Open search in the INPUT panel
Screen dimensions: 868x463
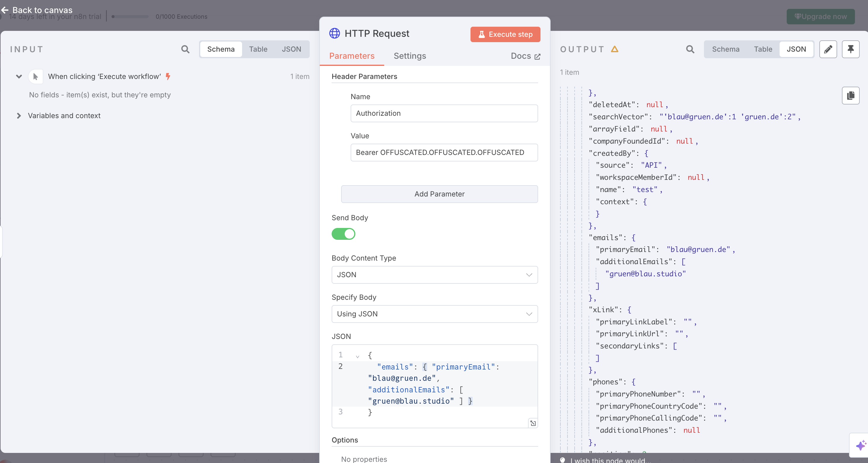(185, 49)
